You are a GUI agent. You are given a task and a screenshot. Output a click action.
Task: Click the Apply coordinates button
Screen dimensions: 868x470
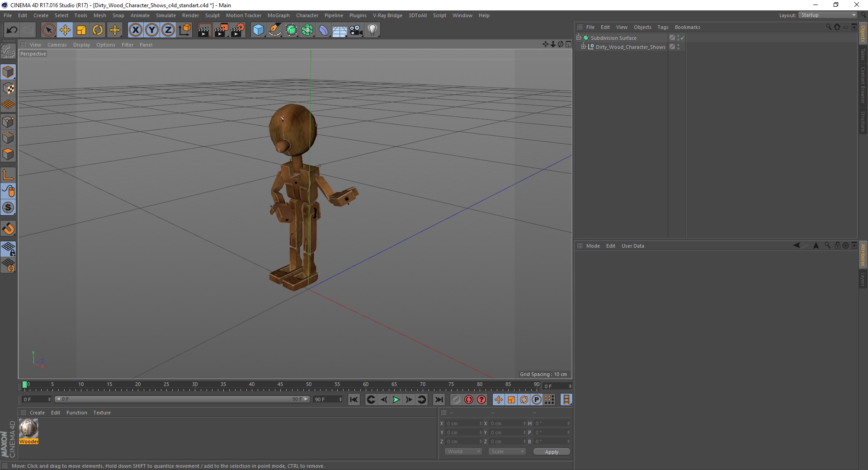click(552, 452)
